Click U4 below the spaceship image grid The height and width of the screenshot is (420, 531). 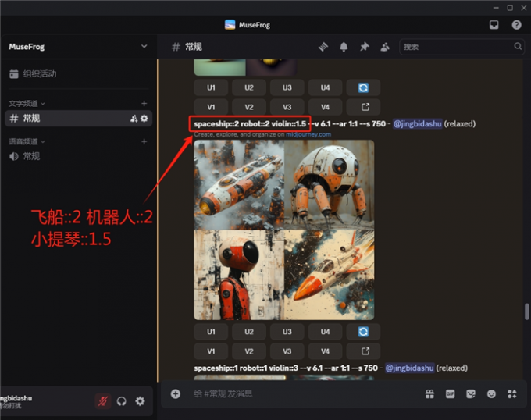[x=325, y=332]
